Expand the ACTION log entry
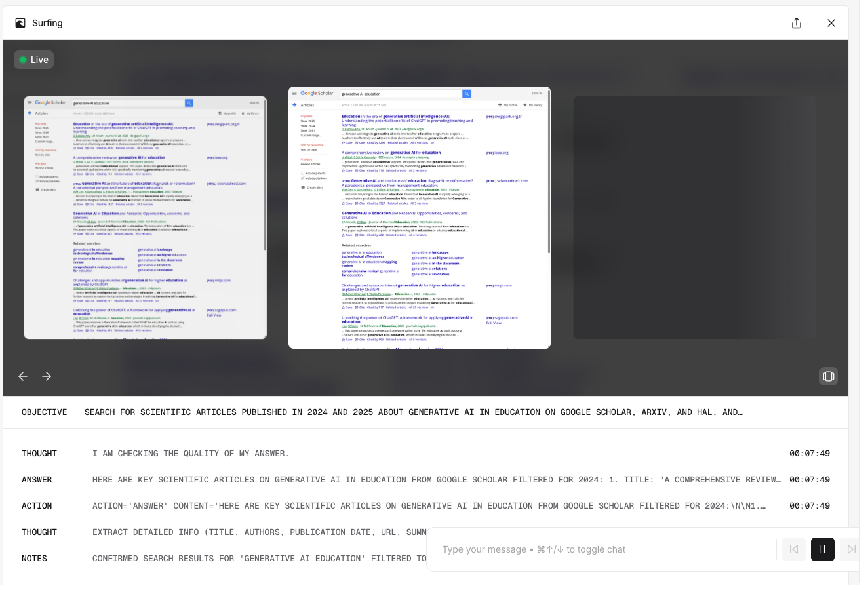Viewport: 868px width, 590px height. pos(429,506)
